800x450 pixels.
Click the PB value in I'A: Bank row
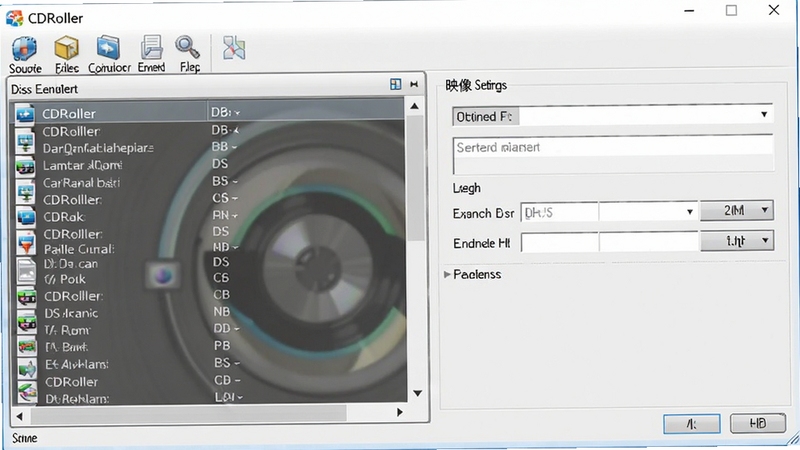[222, 345]
